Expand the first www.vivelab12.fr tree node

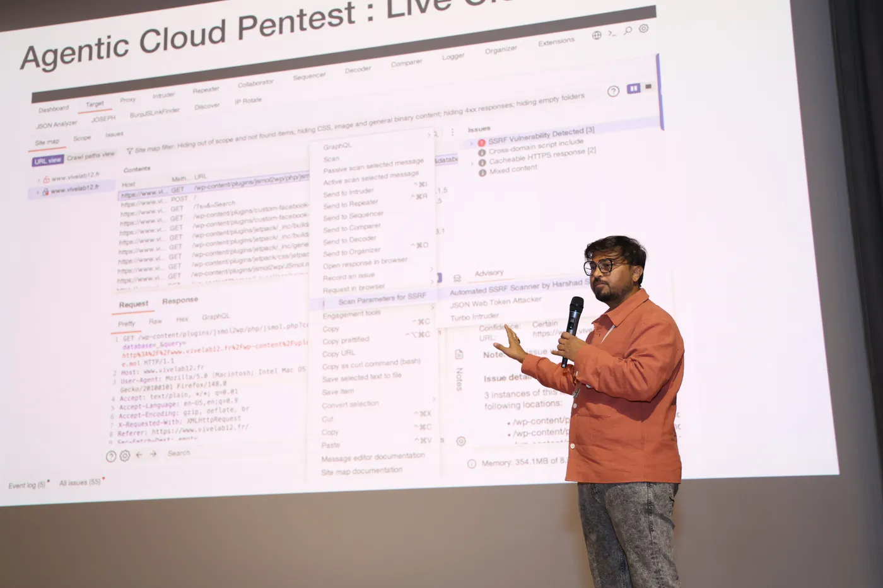pos(37,181)
